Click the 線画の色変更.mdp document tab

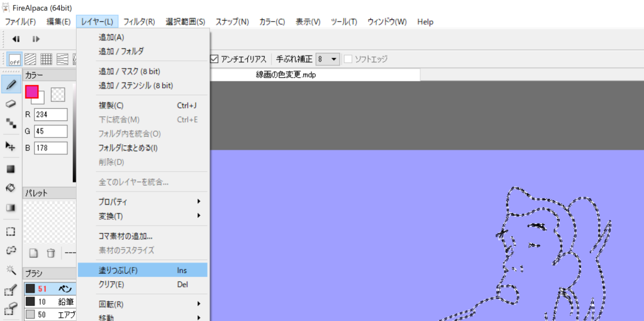point(285,75)
